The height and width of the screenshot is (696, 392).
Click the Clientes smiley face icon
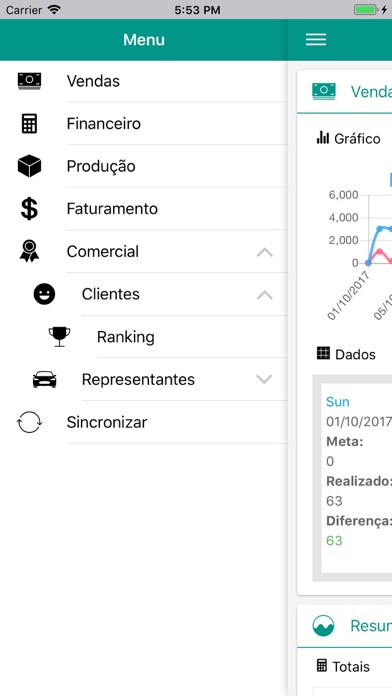coord(44,294)
